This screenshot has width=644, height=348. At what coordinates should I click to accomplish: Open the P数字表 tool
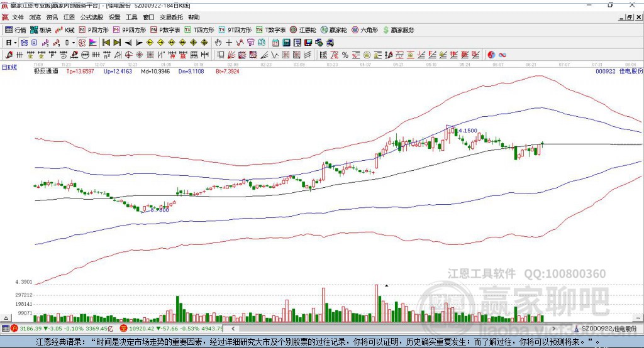165,30
